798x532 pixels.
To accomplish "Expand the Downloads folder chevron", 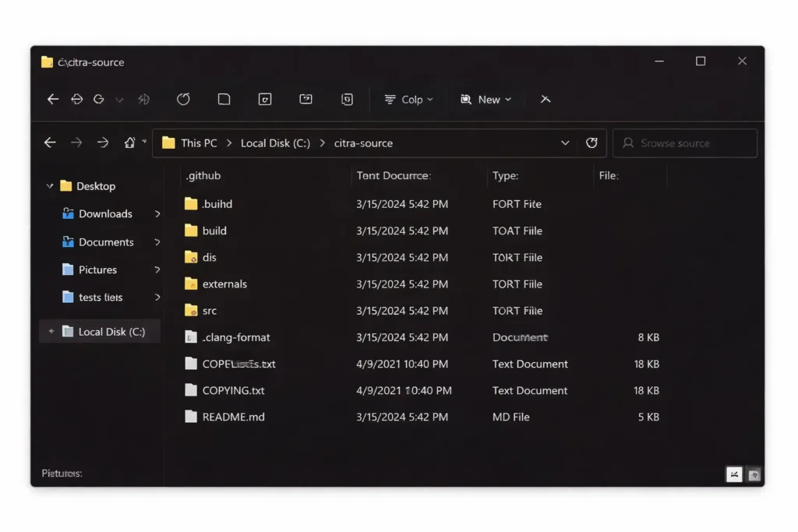I will coord(157,214).
